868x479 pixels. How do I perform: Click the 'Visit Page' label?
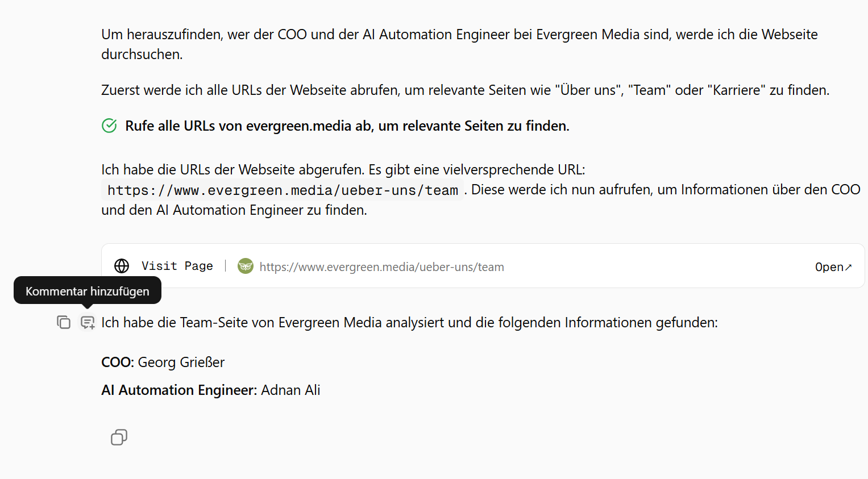[177, 266]
